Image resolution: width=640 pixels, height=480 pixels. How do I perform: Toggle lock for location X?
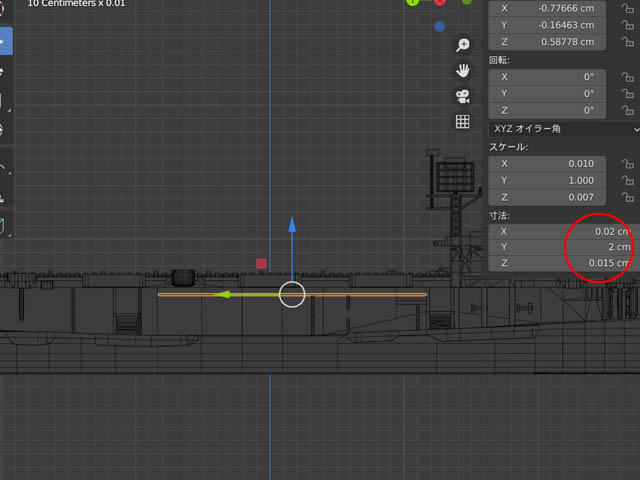click(627, 8)
